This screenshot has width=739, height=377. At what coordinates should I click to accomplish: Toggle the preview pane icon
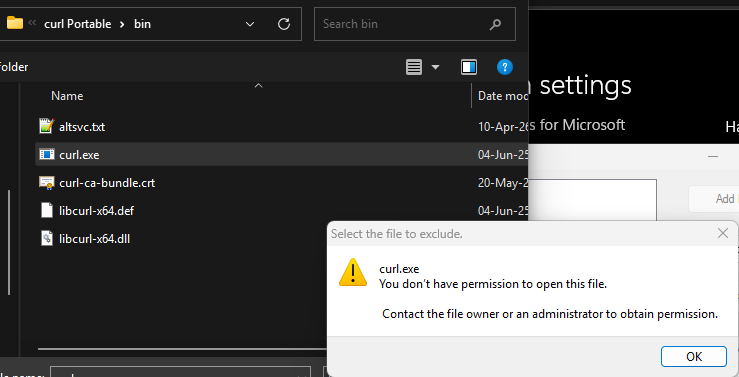click(468, 67)
